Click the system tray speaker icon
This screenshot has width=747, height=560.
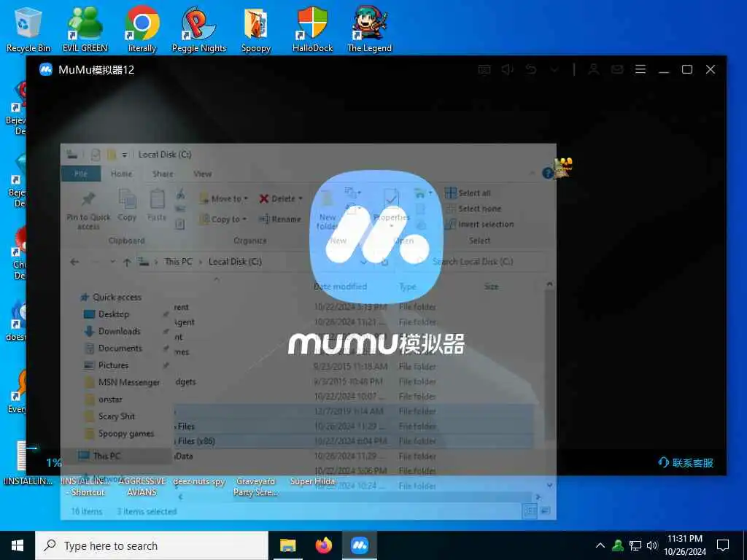click(652, 545)
